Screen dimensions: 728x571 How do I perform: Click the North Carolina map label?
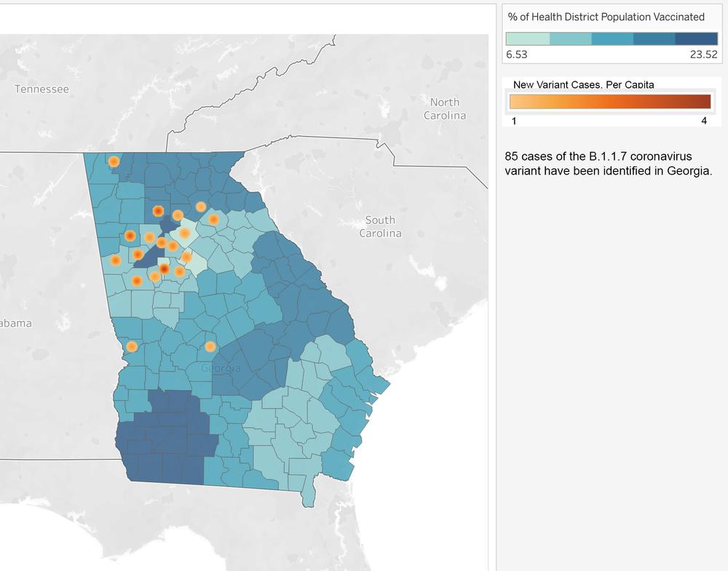click(x=445, y=108)
